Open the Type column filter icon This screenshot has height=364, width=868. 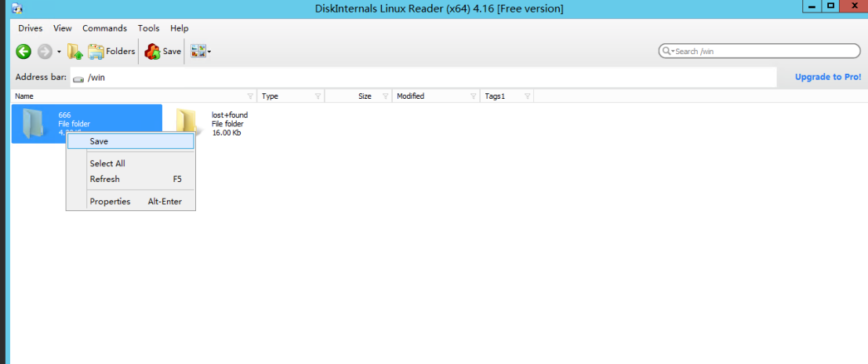pos(318,96)
